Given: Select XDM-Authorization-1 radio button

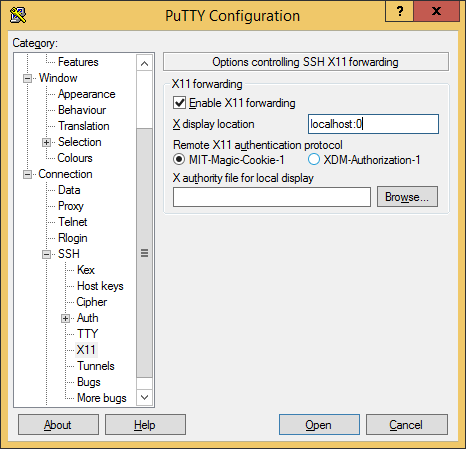Looking at the screenshot, I should [x=314, y=159].
